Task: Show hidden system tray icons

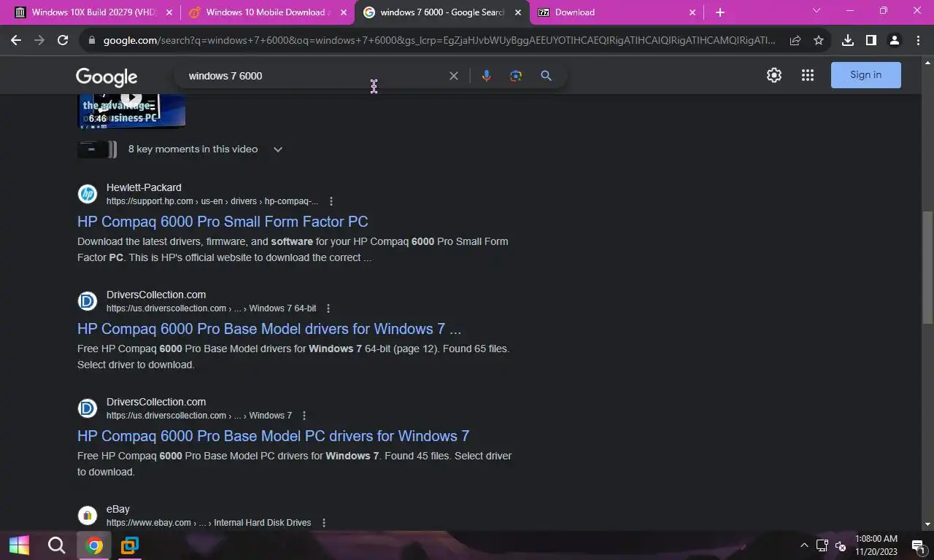Action: 805,545
